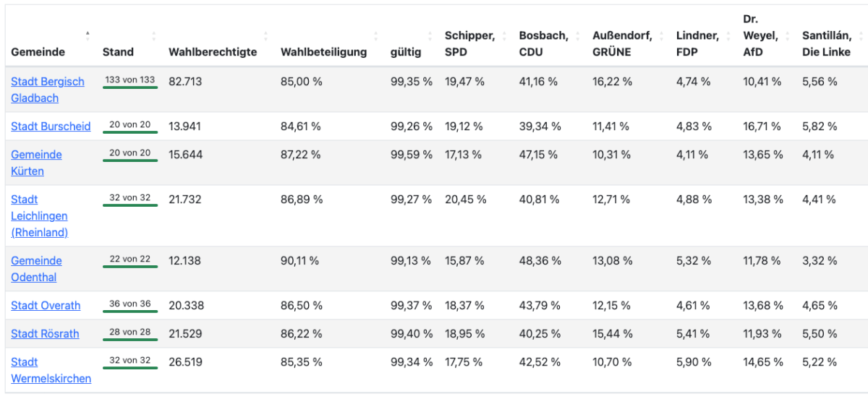Viewport: 868px width, 399px height.
Task: Click the sort arrows beside Lindner, FDP
Action: pyautogui.click(x=728, y=35)
